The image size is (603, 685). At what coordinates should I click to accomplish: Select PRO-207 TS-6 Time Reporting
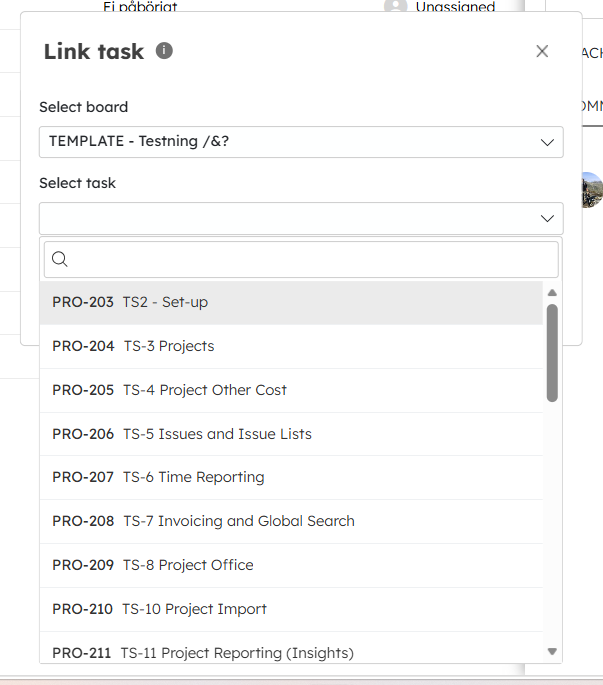tap(291, 477)
